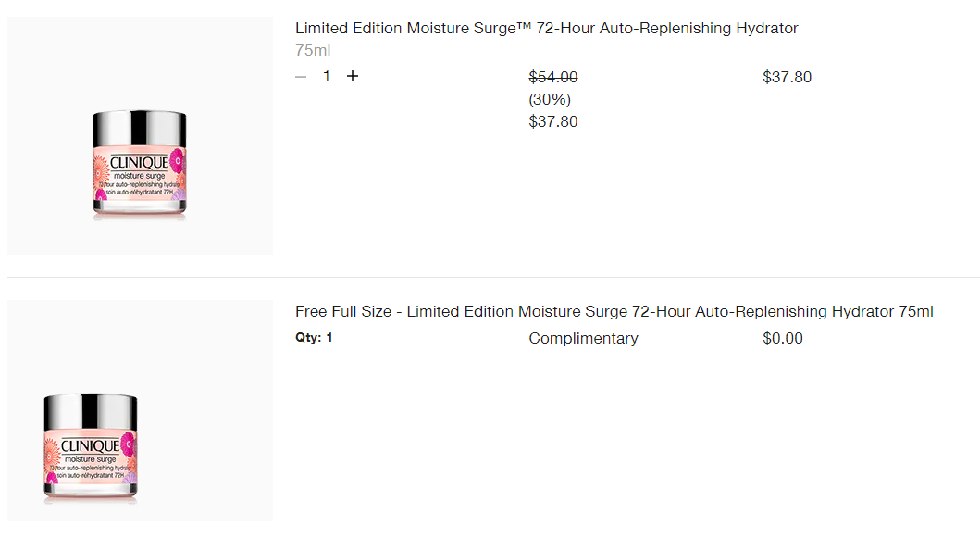Click the CLINIQUE logo on the first jar
The width and height of the screenshot is (980, 538).
(139, 163)
